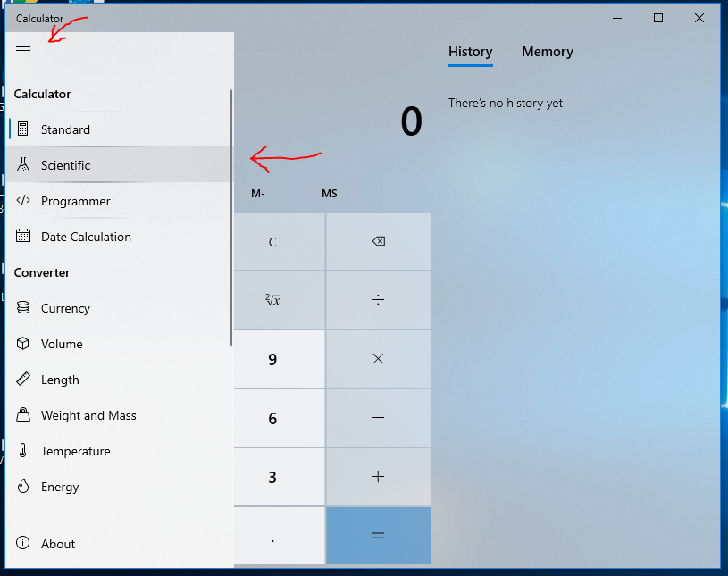The height and width of the screenshot is (576, 728).
Task: Collapse the hamburger navigation menu
Action: pos(23,50)
